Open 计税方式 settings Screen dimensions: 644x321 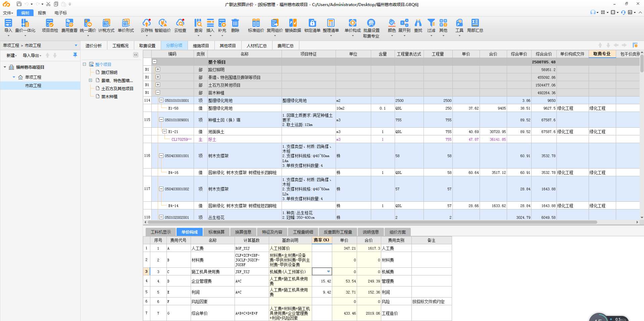coord(106,26)
